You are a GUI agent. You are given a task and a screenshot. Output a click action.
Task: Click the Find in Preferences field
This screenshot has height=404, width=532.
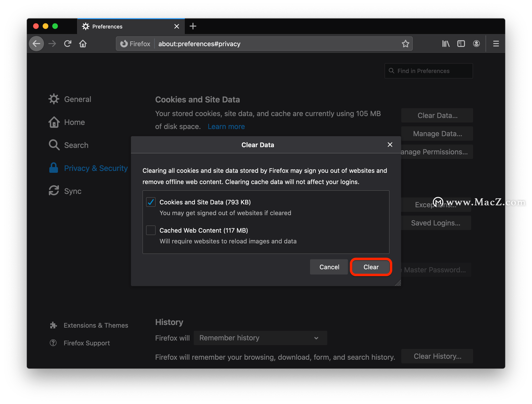pos(428,71)
